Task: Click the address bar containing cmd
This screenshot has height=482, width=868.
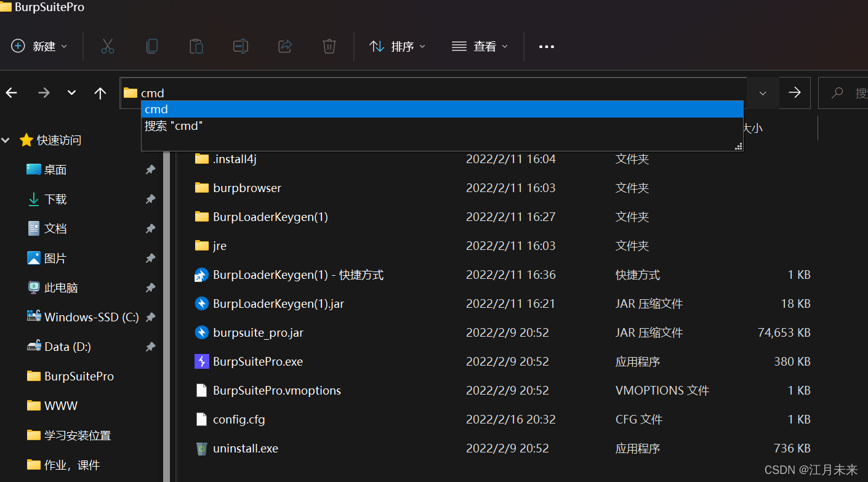Action: coord(433,93)
